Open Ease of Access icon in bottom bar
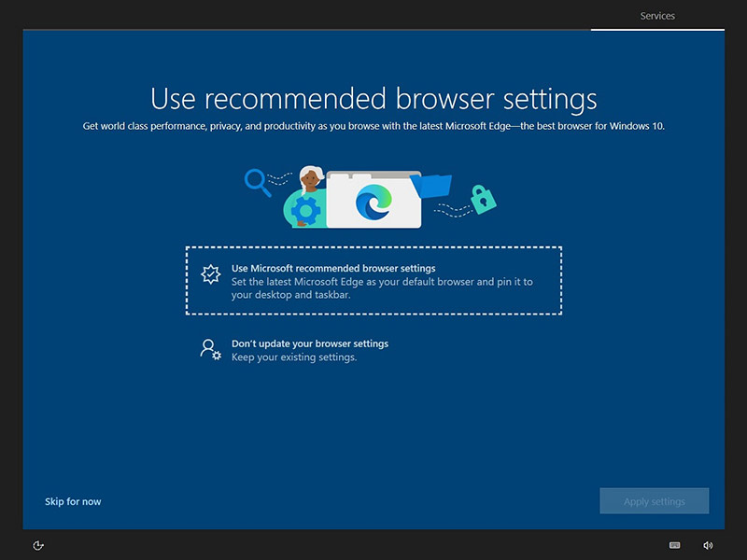This screenshot has height=560, width=747. (38, 545)
